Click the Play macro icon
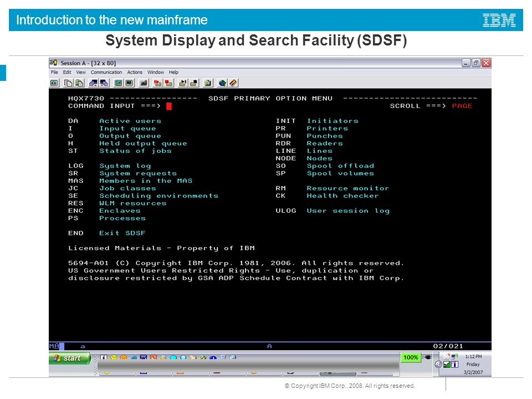 click(x=182, y=83)
